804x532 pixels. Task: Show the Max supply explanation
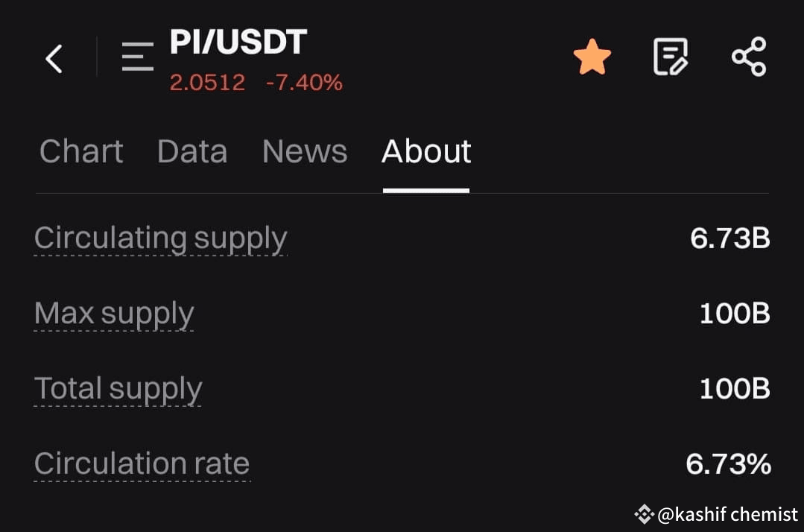[x=114, y=314]
